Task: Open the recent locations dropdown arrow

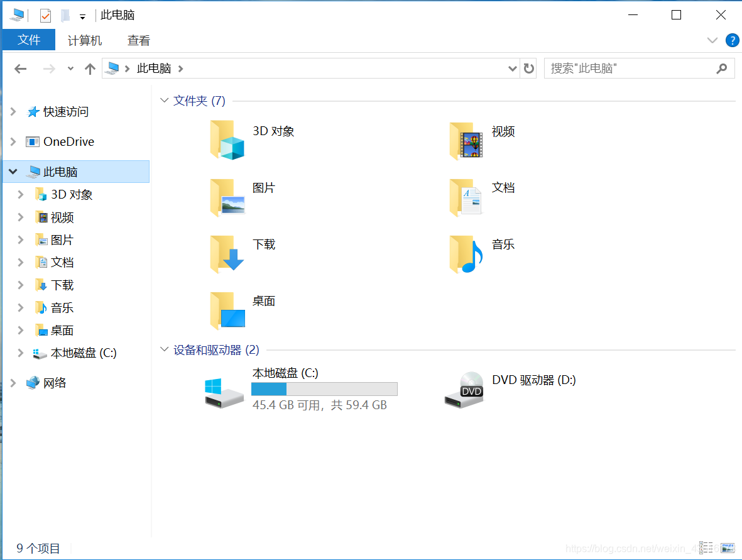Action: tap(70, 69)
